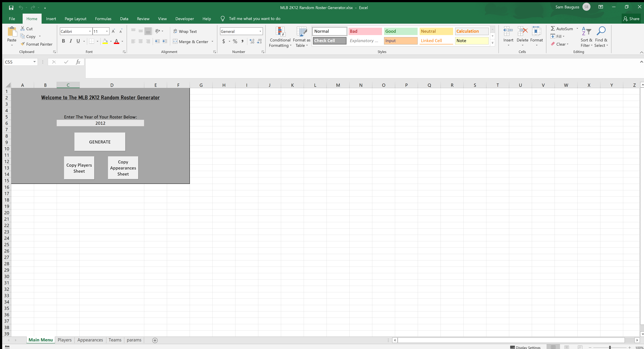644x349 pixels.
Task: Toggle bottom align vertical alignment
Action: pos(148,31)
